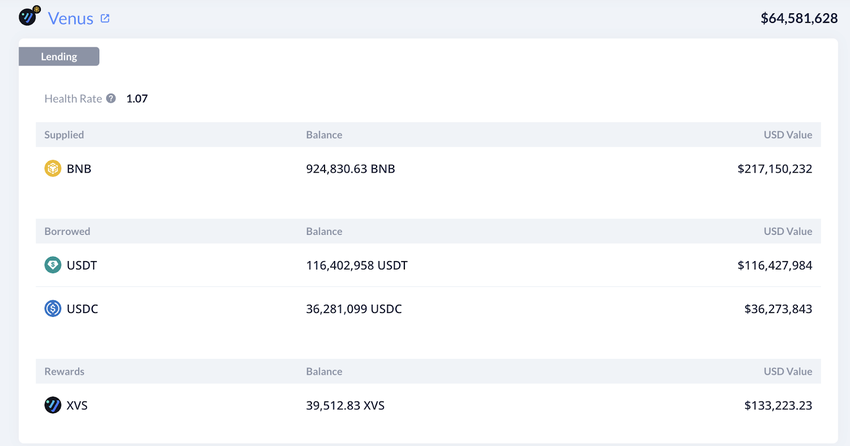The height and width of the screenshot is (446, 850).
Task: Click the USD Value header in Supplied table
Action: 788,135
